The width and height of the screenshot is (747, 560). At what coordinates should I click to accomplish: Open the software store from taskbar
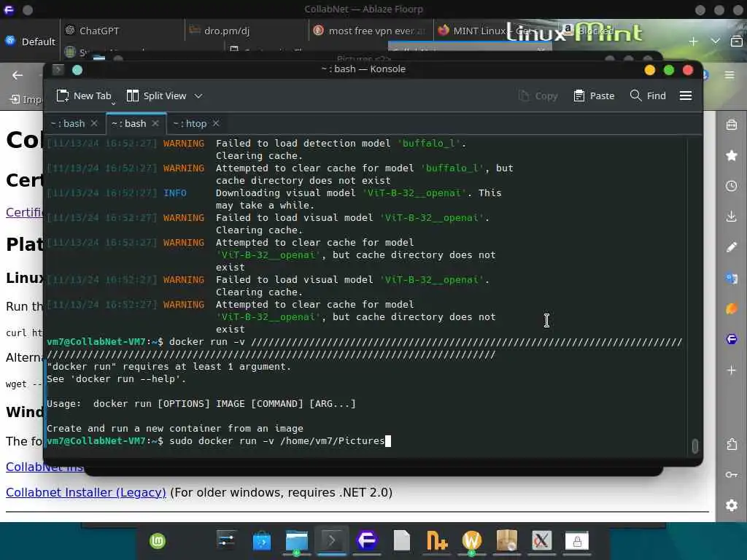pyautogui.click(x=262, y=541)
